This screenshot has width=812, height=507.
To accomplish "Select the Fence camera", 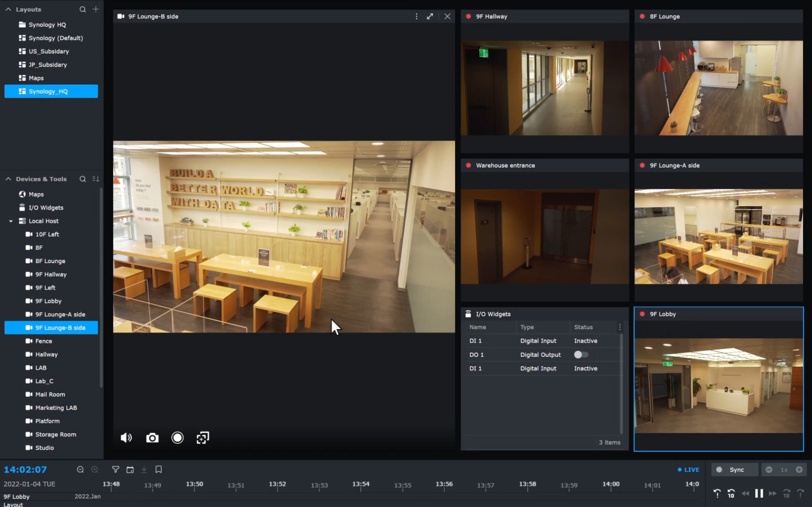I will [x=51, y=341].
